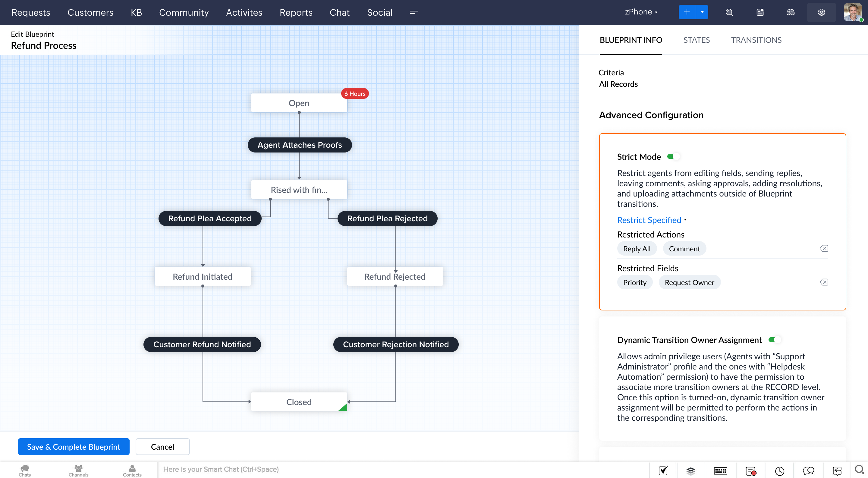Click the clock icon in bottom bar
Image resolution: width=868 pixels, height=478 pixels.
tap(779, 470)
